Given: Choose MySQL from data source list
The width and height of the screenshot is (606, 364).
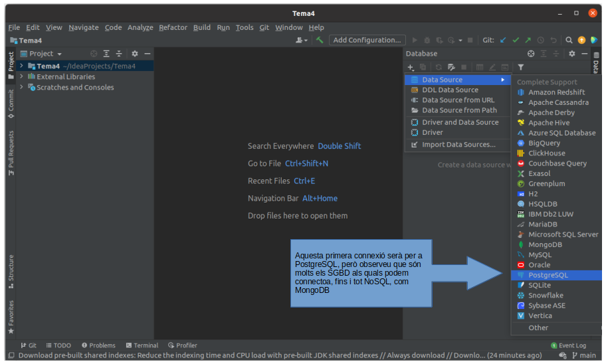Looking at the screenshot, I should coord(556,254).
